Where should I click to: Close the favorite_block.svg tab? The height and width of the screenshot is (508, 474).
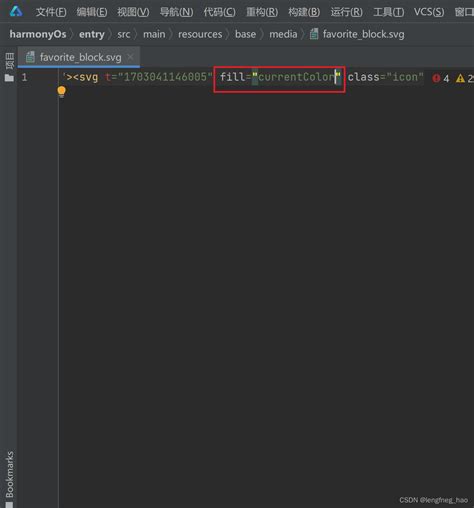pos(131,57)
